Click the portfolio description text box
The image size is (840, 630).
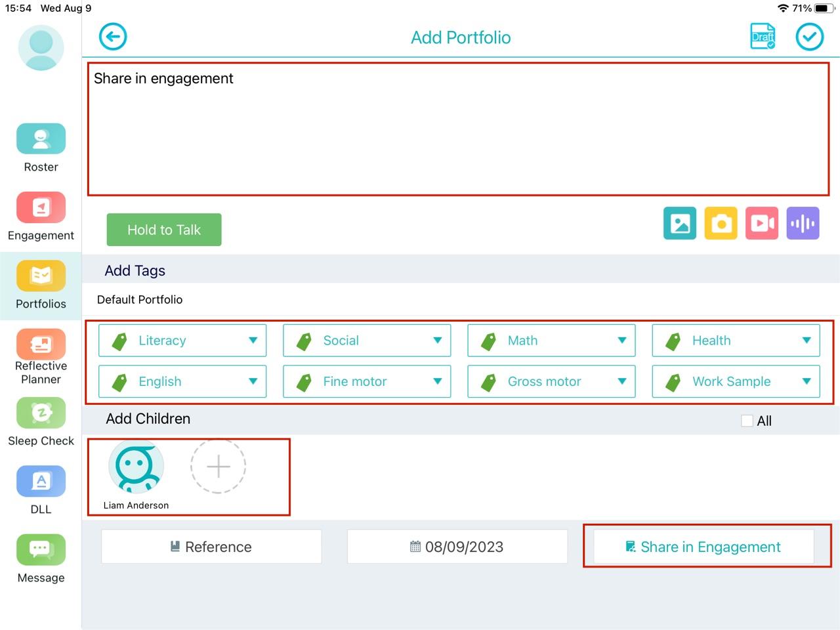point(458,129)
